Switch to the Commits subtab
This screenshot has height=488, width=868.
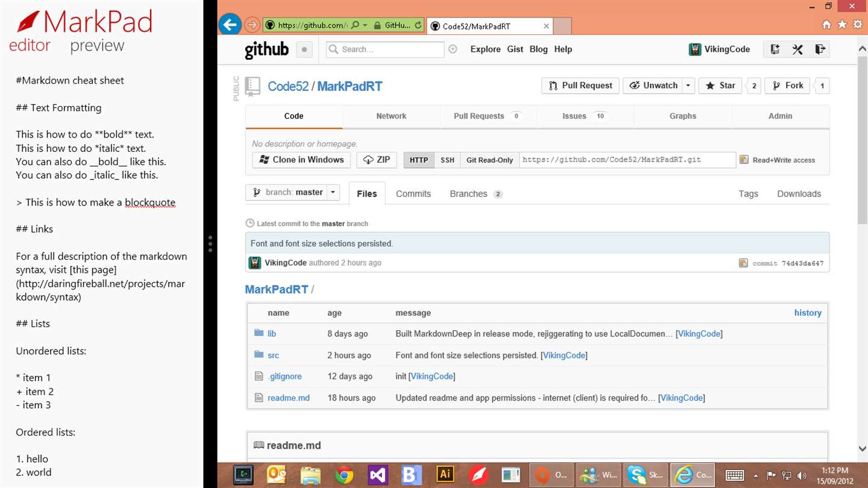pyautogui.click(x=414, y=193)
